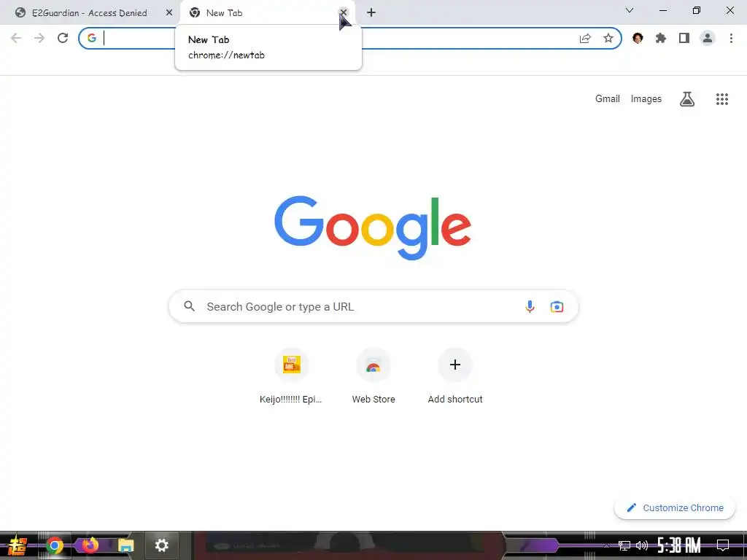This screenshot has height=560, width=747.
Task: Close the E2Guardian - Access Denied tab
Action: 169,13
